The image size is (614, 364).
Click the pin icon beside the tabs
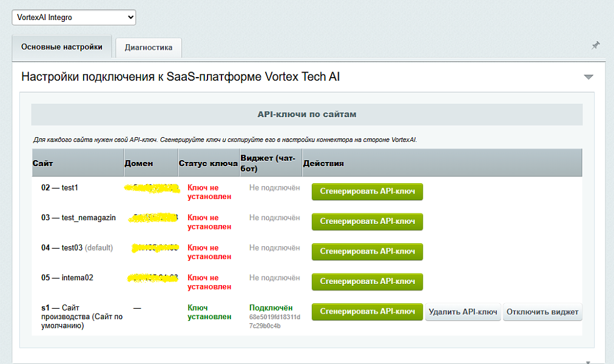click(595, 45)
